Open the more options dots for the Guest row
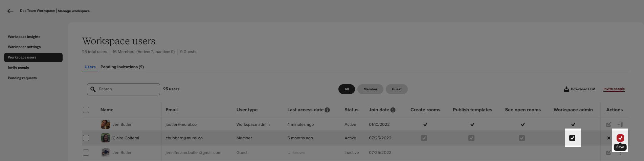The width and height of the screenshot is (644, 161). tap(620, 153)
